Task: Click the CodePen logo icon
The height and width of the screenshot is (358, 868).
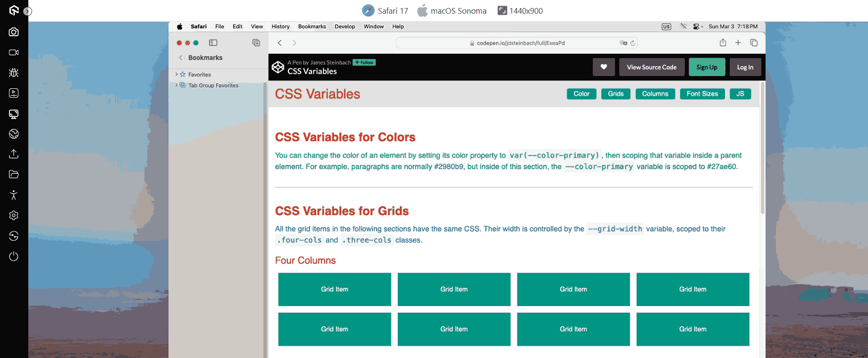Action: pos(278,67)
